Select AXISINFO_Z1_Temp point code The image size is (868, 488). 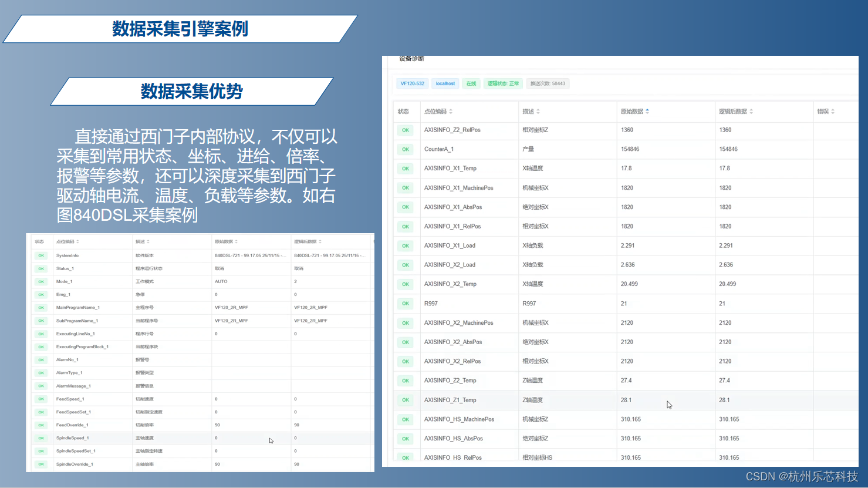point(450,400)
